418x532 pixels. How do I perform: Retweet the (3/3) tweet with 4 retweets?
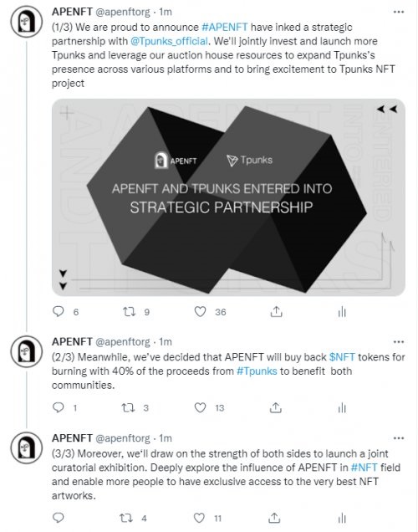(x=126, y=518)
